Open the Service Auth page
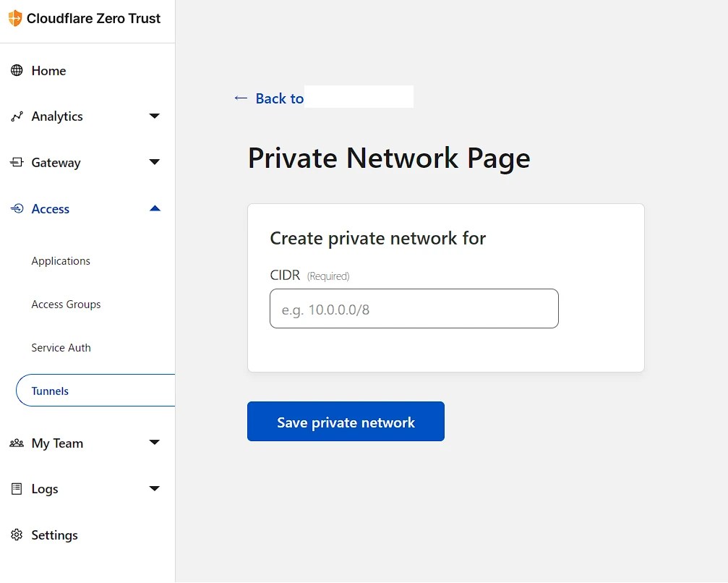This screenshot has width=728, height=583. [x=61, y=347]
